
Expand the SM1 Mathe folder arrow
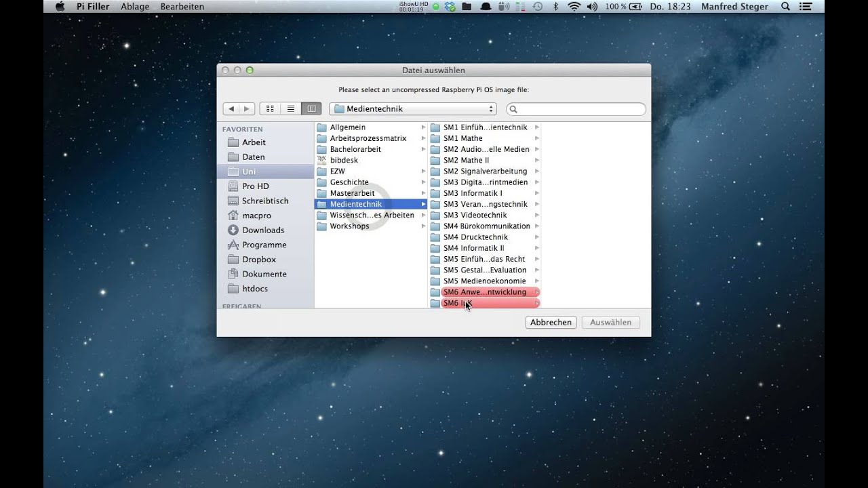pyautogui.click(x=536, y=138)
